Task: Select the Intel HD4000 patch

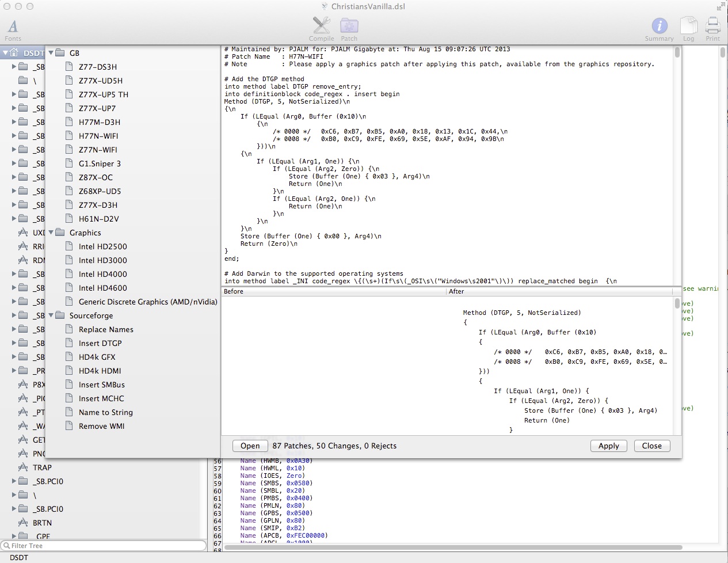Action: [102, 274]
